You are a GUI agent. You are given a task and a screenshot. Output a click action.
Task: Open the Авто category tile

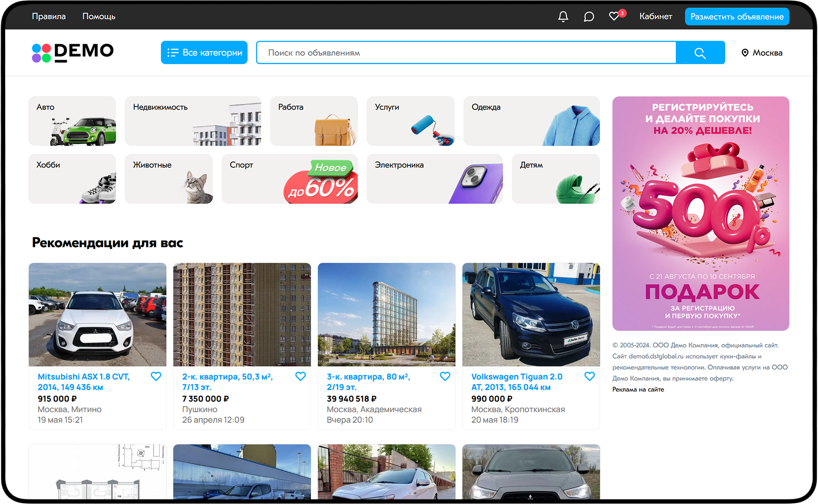(x=72, y=121)
